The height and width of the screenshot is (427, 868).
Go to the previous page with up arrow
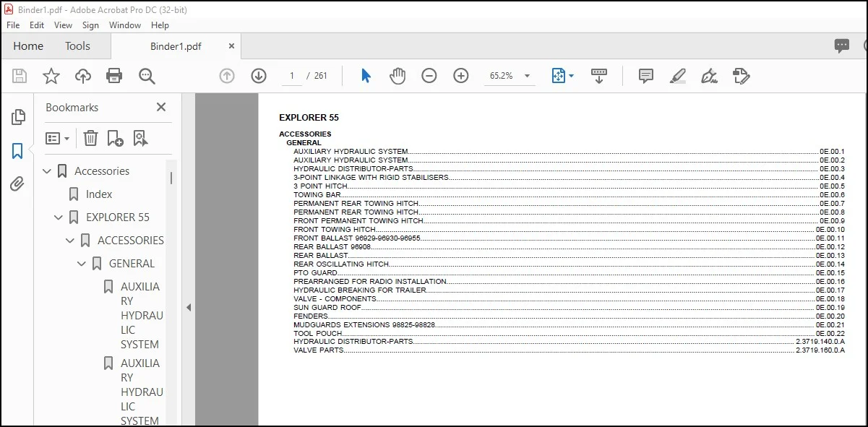pos(227,76)
